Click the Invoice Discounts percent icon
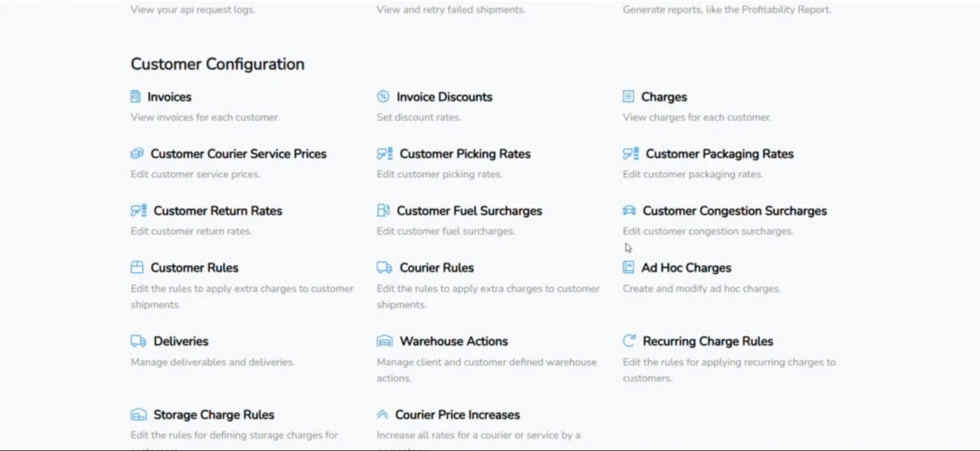 (383, 96)
